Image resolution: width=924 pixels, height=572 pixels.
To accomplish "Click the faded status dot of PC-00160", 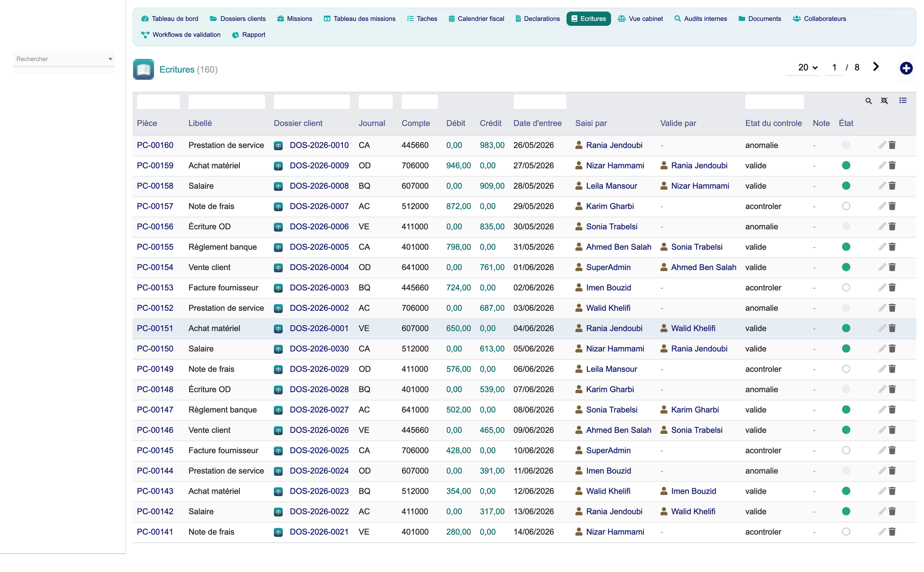I will click(x=846, y=145).
